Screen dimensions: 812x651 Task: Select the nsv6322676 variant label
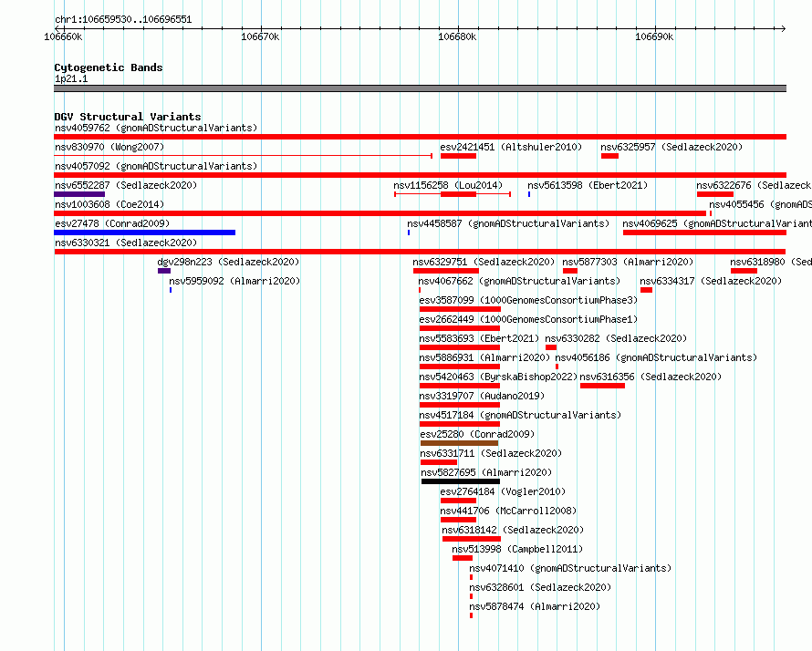coord(754,185)
